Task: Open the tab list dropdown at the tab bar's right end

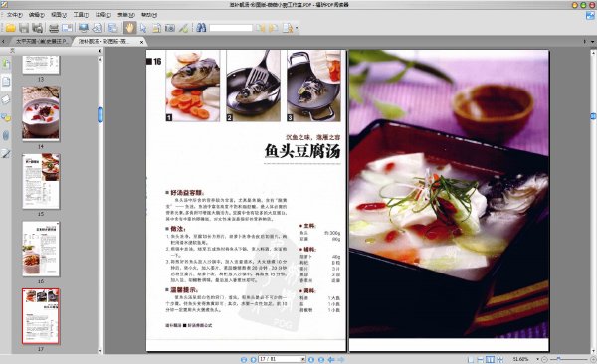Action: pyautogui.click(x=592, y=42)
